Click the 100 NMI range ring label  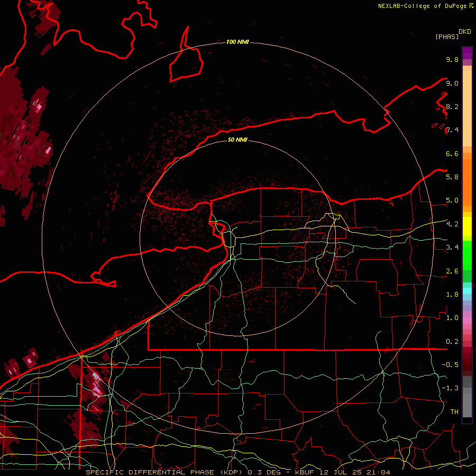pos(237,42)
